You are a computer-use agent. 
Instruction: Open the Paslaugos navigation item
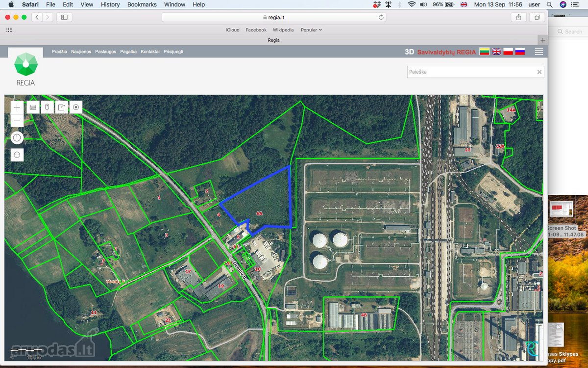[106, 52]
